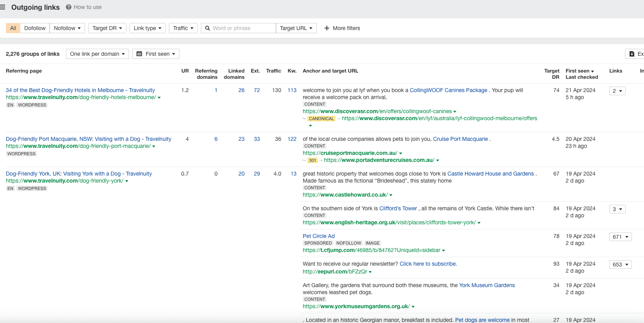Click CollingWOOF Canines Package anchor link
644x323 pixels.
tap(449, 90)
